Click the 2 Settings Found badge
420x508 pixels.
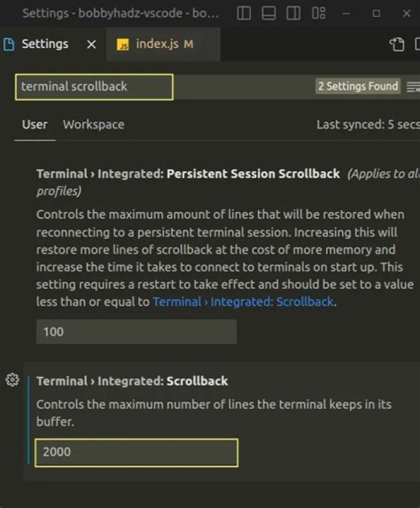tap(358, 86)
